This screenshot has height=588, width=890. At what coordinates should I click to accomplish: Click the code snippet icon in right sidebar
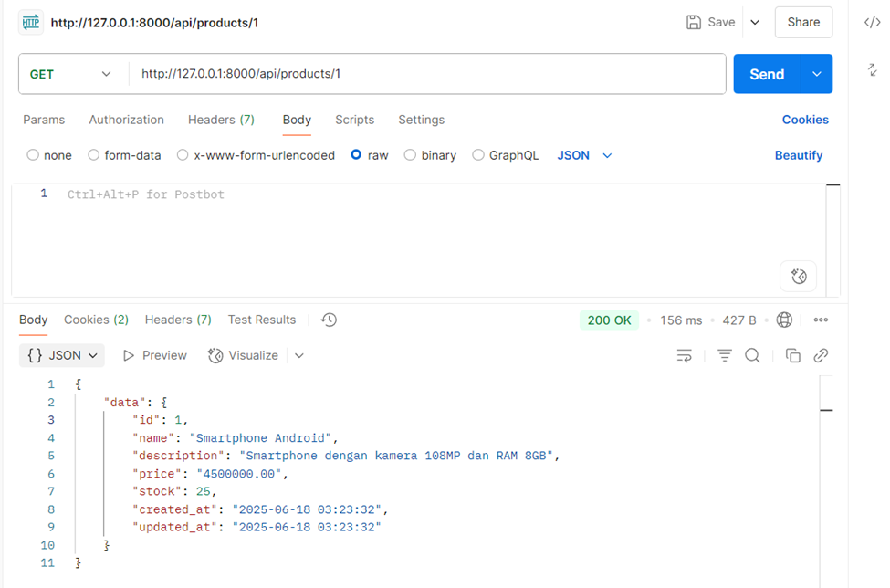point(872,23)
